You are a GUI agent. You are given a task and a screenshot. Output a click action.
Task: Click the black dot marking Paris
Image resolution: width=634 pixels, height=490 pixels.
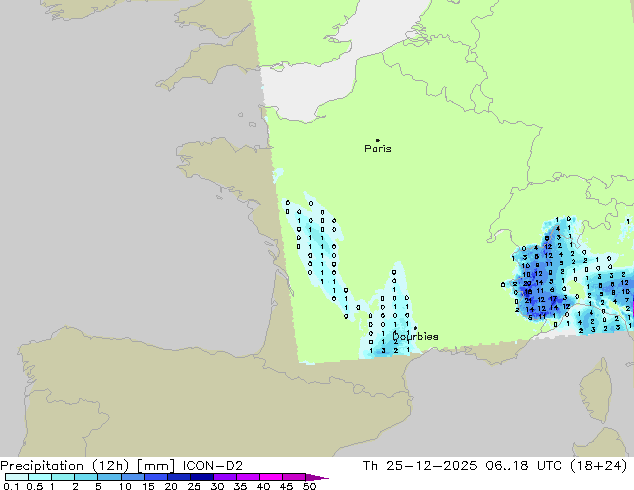[x=378, y=140]
